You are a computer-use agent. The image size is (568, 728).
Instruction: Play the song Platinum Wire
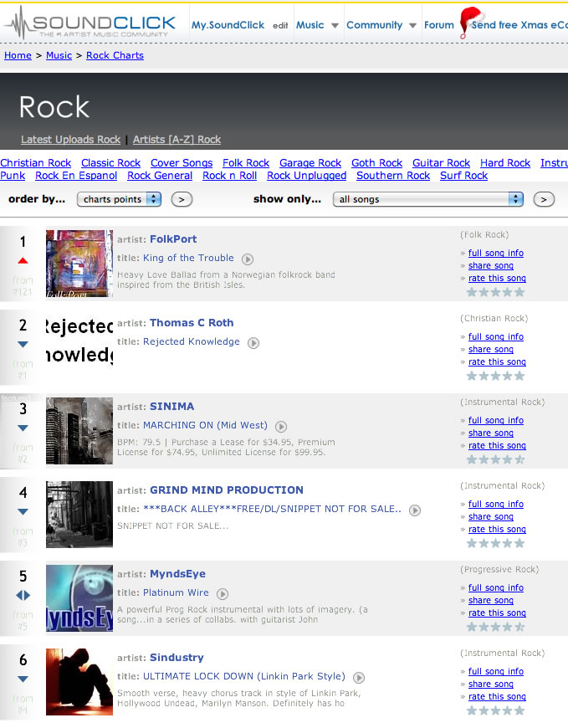(x=223, y=594)
